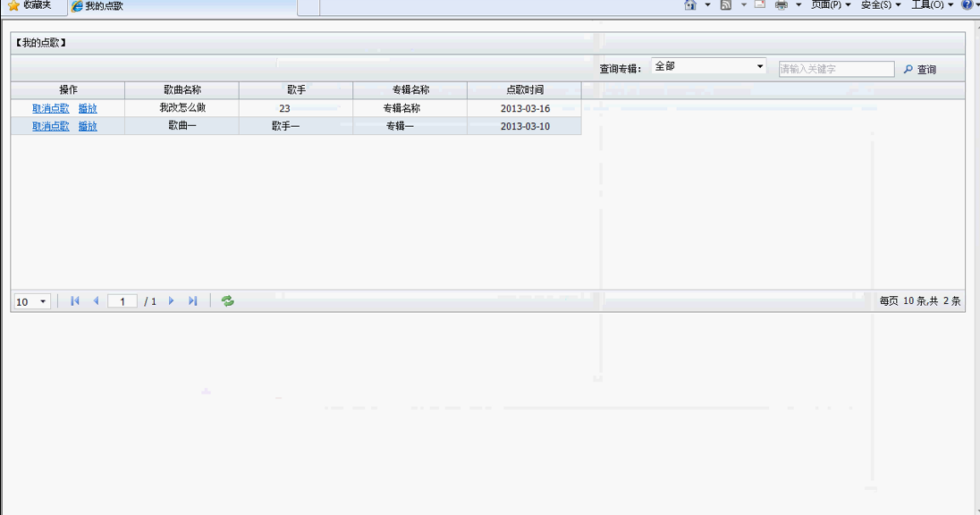Viewport: 980px width, 515px height.
Task: Open the 安全(S) menu
Action: coord(881,5)
